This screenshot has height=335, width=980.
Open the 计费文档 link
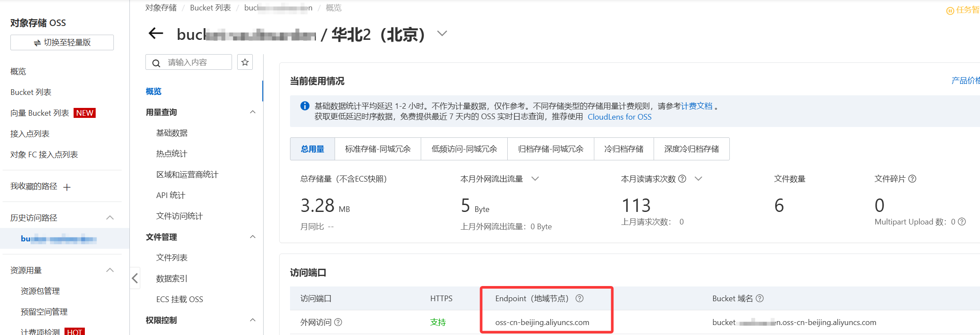(x=696, y=106)
